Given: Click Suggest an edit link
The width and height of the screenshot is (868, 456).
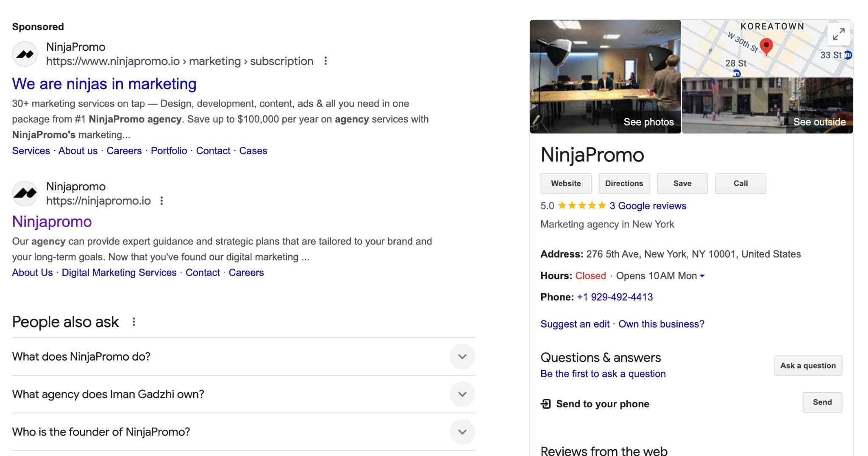Looking at the screenshot, I should tap(575, 324).
